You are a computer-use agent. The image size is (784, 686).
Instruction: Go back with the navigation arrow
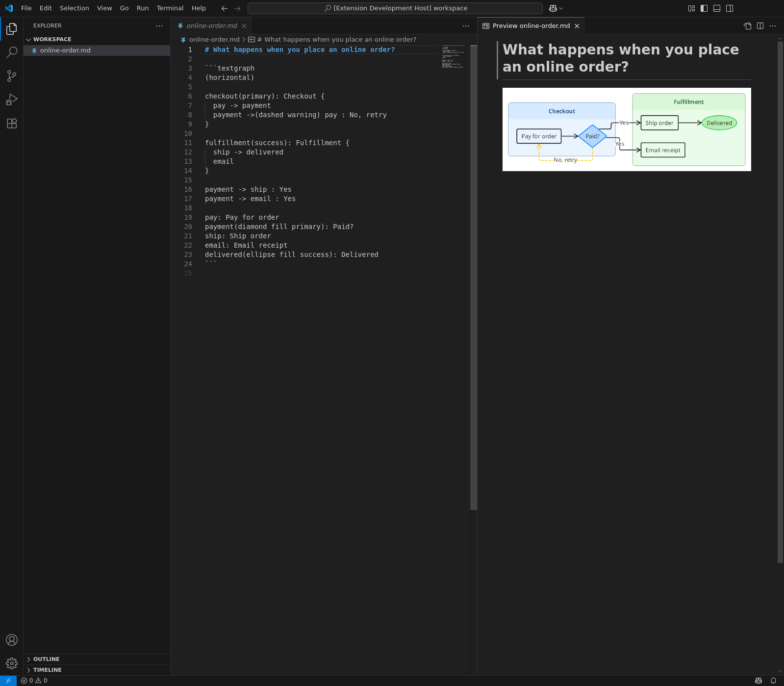(x=225, y=8)
